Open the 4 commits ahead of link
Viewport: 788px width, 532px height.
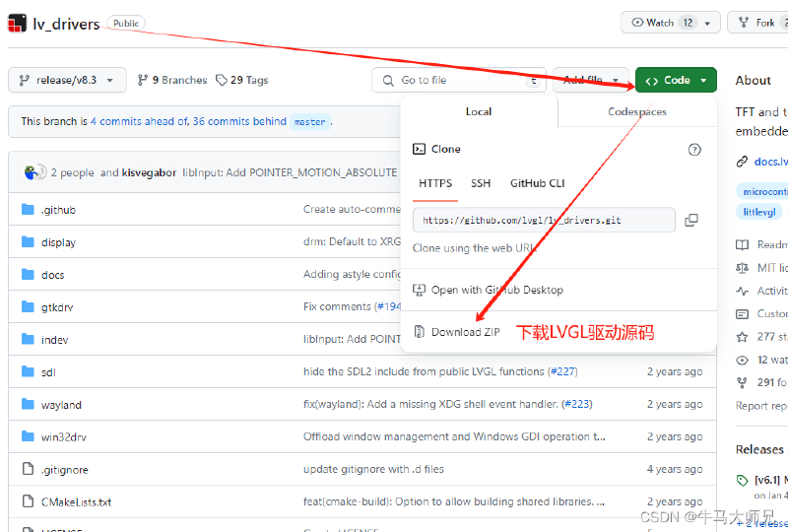[x=139, y=121]
